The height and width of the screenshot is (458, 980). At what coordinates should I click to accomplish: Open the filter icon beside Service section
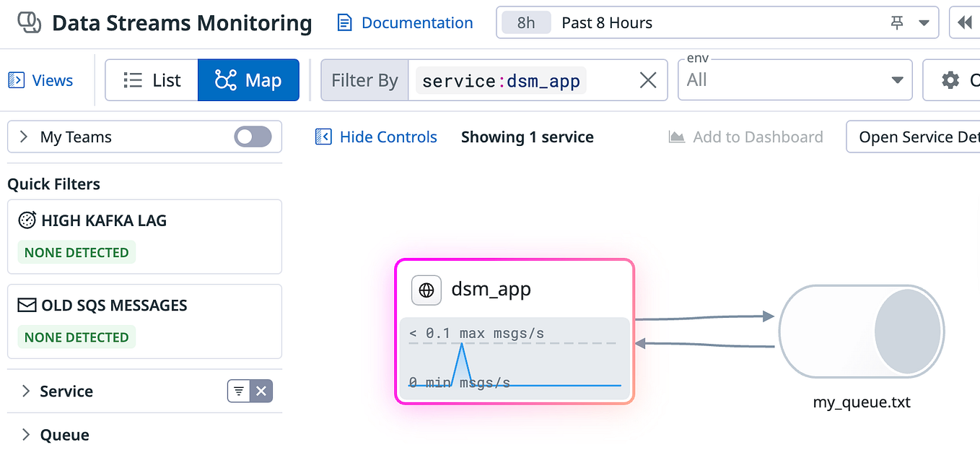click(238, 391)
